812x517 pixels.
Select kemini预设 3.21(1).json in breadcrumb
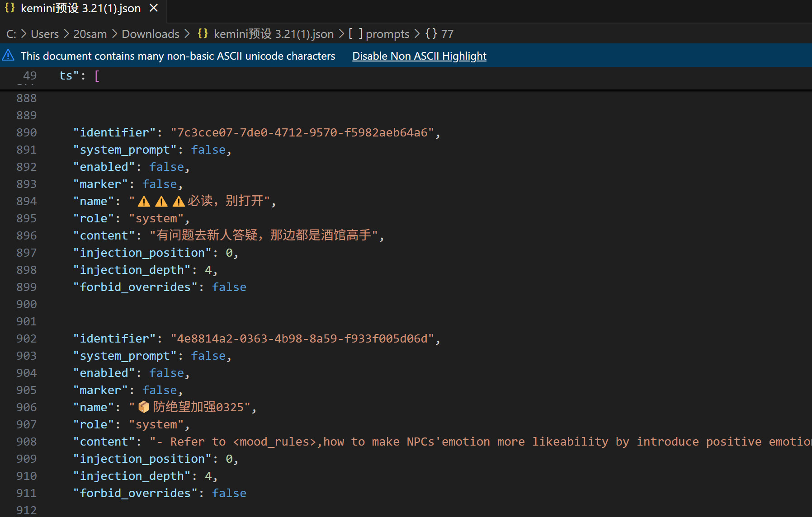(274, 34)
